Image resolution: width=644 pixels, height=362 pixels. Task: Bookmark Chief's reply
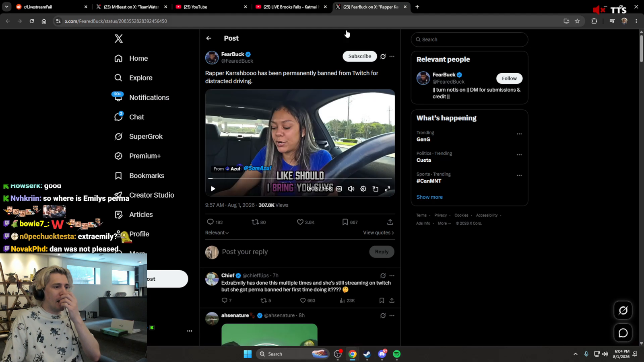pyautogui.click(x=382, y=300)
